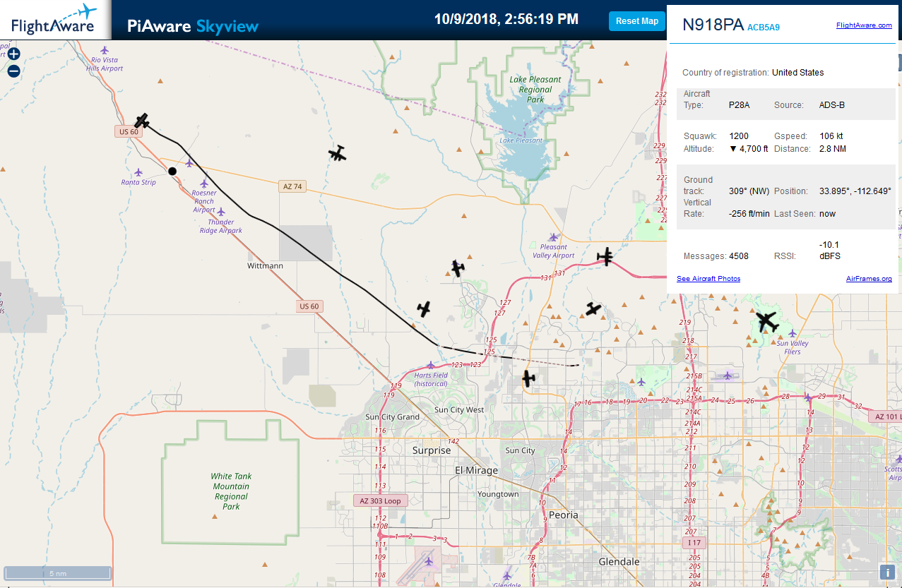
Task: Click the Ranta Strip airport marker
Action: 138,172
